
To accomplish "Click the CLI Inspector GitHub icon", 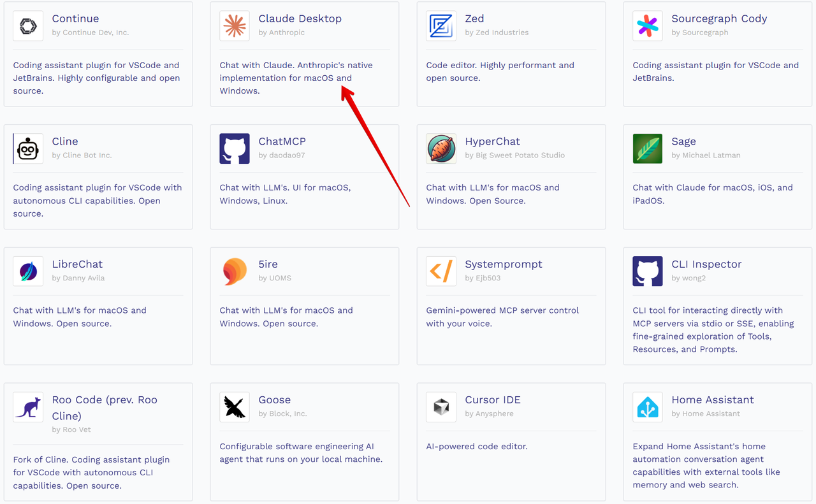I will pos(648,271).
